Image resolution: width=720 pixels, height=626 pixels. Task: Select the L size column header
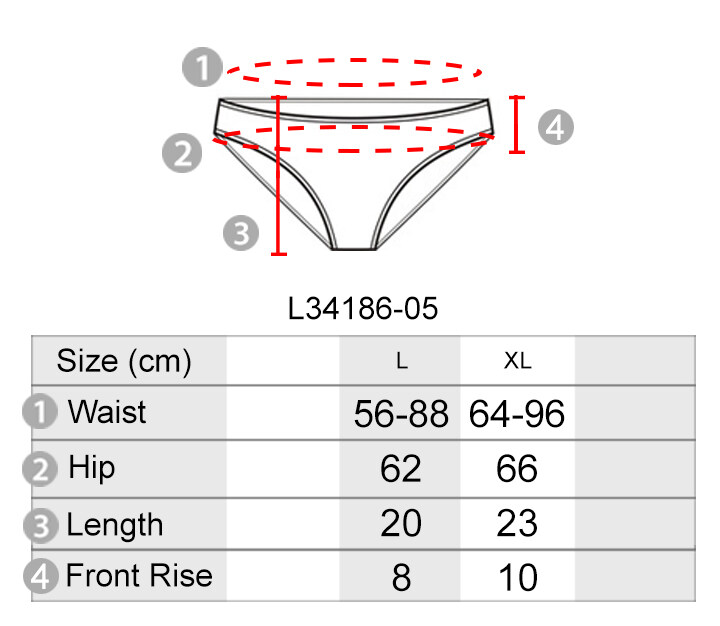[x=402, y=362]
